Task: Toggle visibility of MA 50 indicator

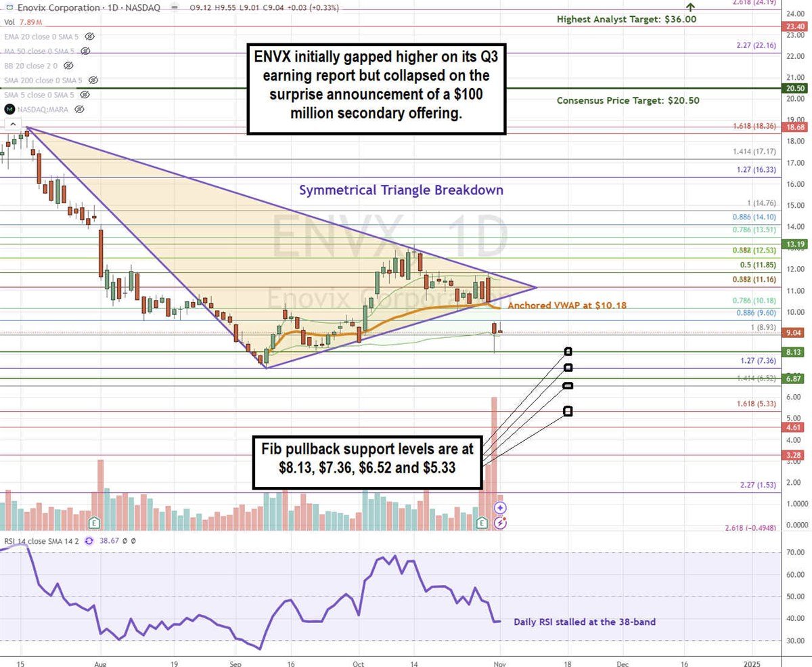Action: (86, 51)
